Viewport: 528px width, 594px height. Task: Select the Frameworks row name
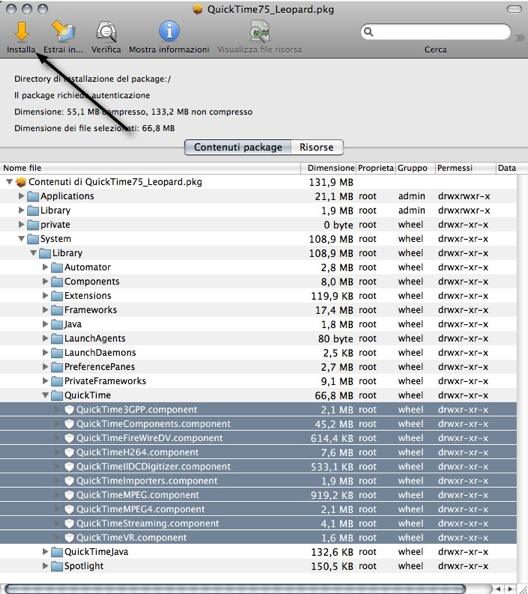coord(91,310)
